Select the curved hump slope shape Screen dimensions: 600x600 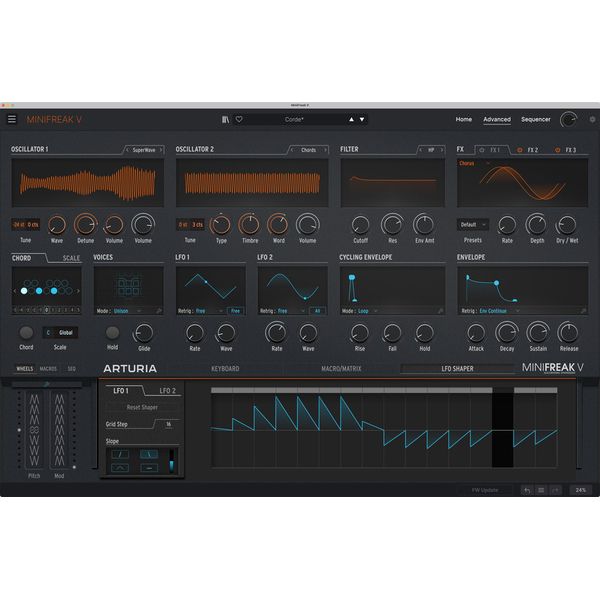click(x=120, y=468)
